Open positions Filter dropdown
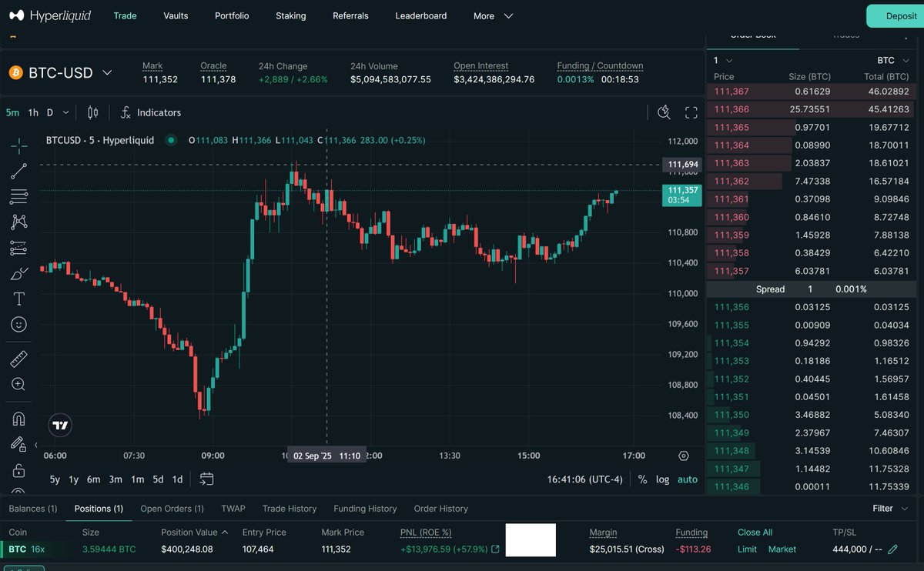924x571 pixels. tap(889, 509)
